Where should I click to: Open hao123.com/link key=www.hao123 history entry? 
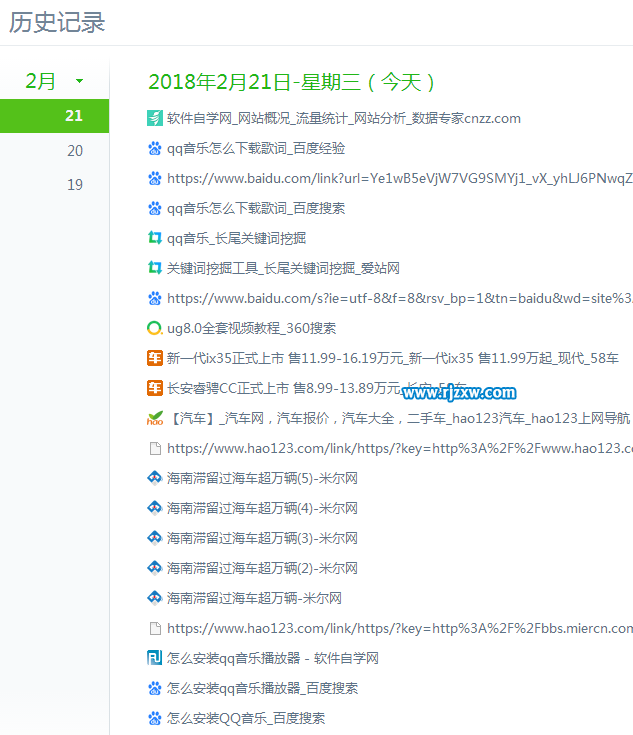(x=400, y=448)
